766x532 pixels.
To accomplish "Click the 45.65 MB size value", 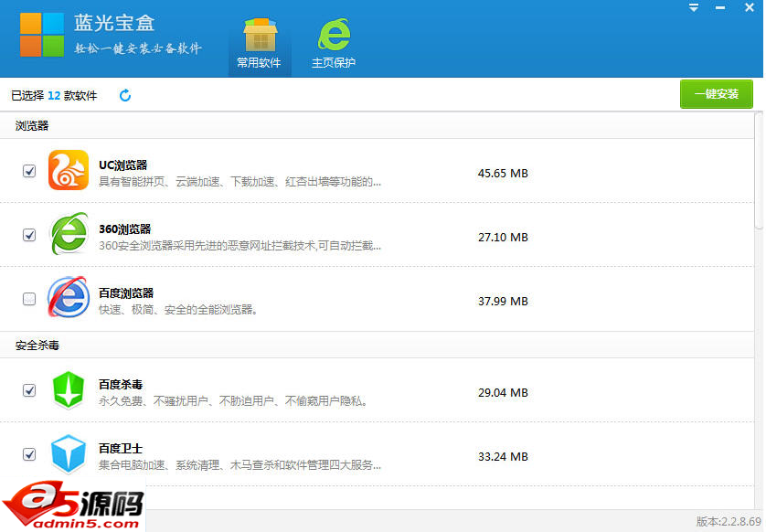I will [x=503, y=174].
